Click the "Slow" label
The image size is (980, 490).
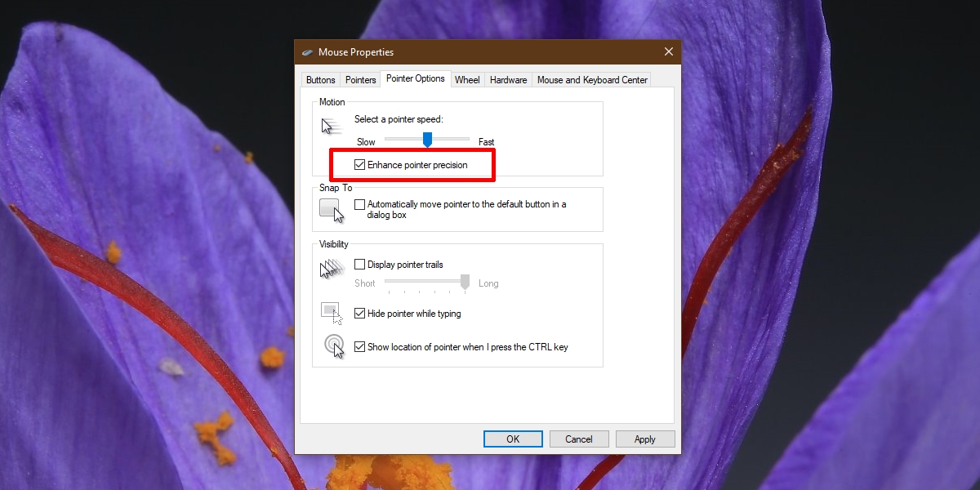[366, 142]
